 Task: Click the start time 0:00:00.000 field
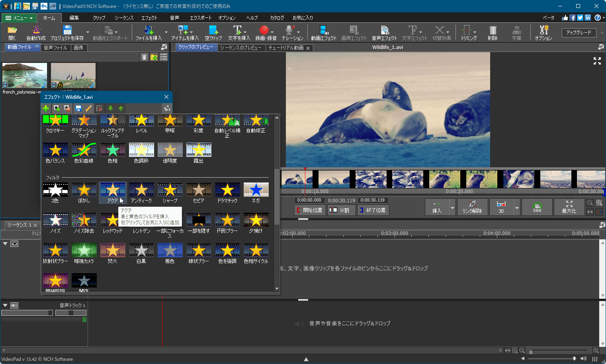click(x=309, y=200)
